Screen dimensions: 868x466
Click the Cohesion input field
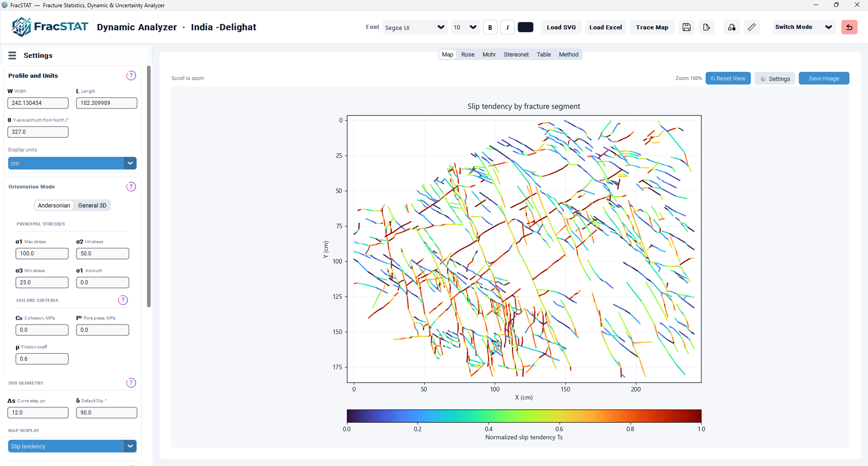(x=42, y=330)
